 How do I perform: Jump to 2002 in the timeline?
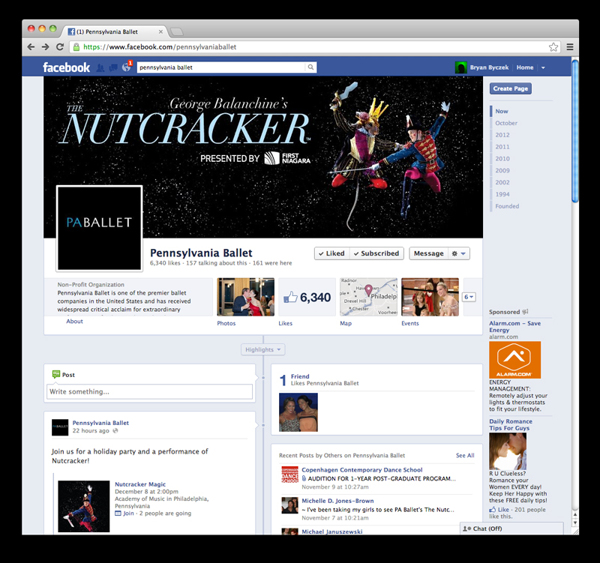(x=502, y=182)
